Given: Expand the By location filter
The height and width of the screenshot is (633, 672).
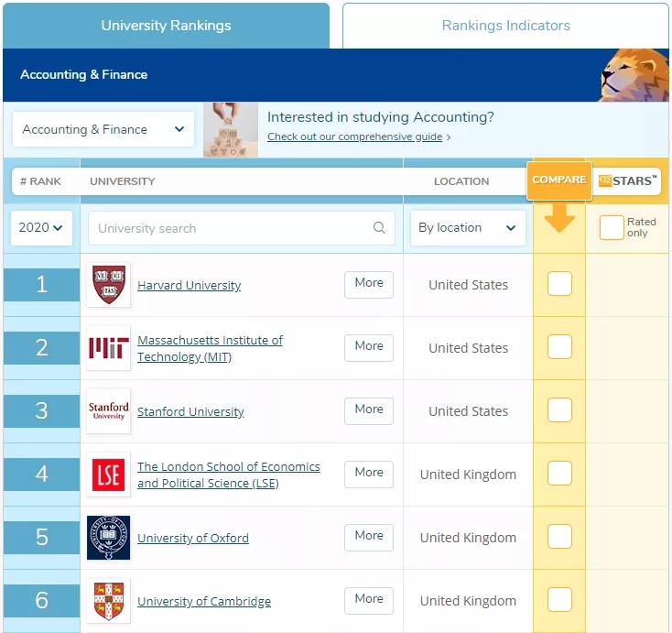Looking at the screenshot, I should [x=467, y=228].
